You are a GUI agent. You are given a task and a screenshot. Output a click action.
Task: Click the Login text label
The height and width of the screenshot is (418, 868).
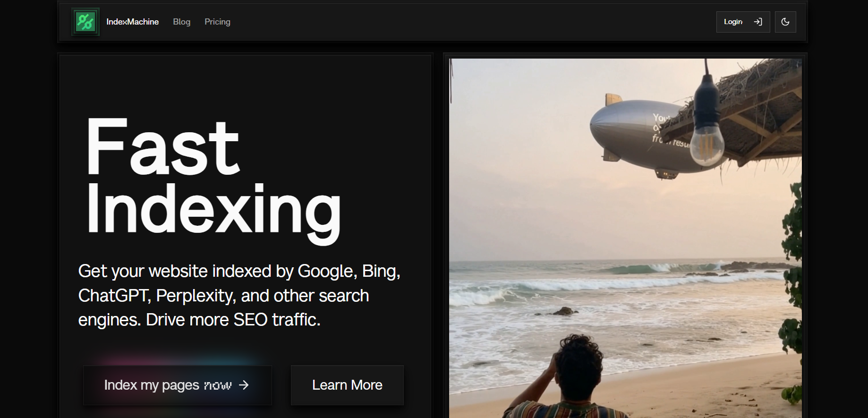tap(733, 22)
